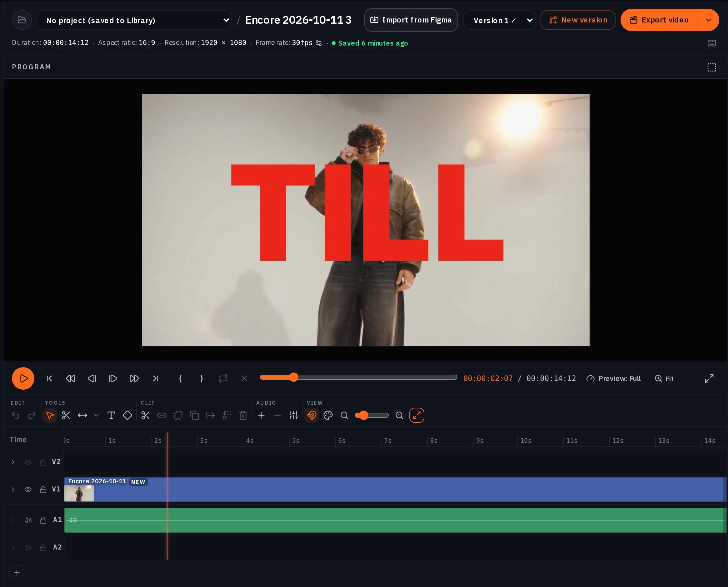Click the playback progress slider

click(358, 377)
